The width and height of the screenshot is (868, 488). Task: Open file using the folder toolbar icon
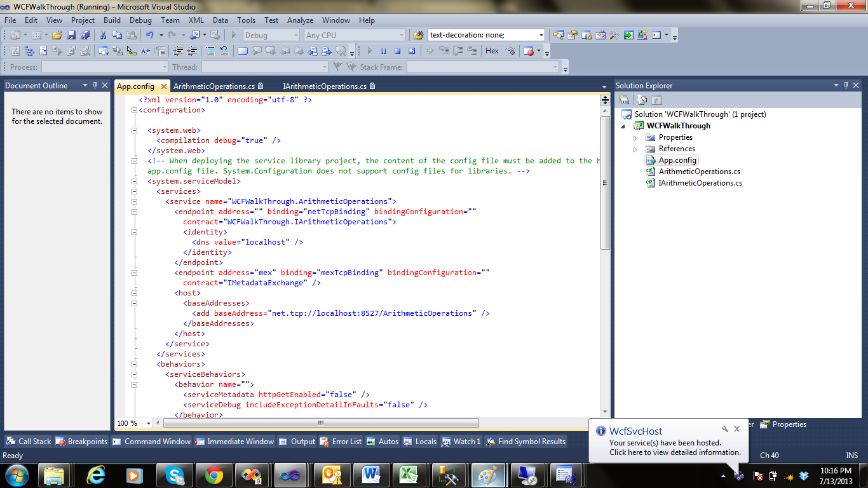click(57, 35)
